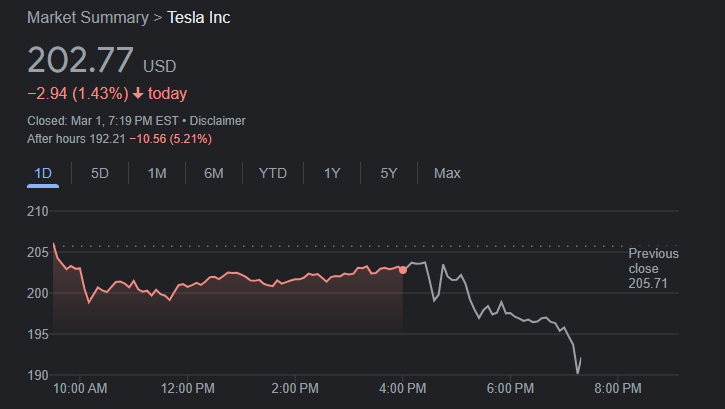The width and height of the screenshot is (725, 409).
Task: Click the 12:00 PM time axis label
Action: tap(188, 388)
